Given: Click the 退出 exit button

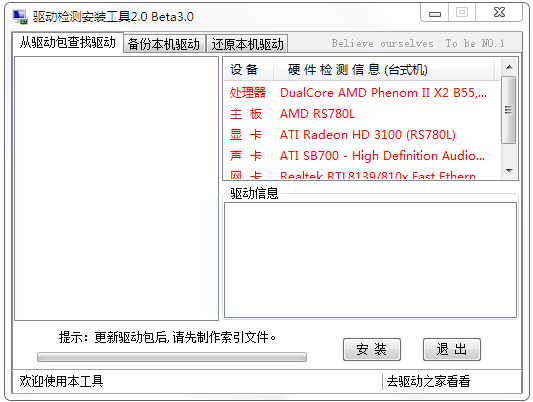Looking at the screenshot, I should 451,349.
